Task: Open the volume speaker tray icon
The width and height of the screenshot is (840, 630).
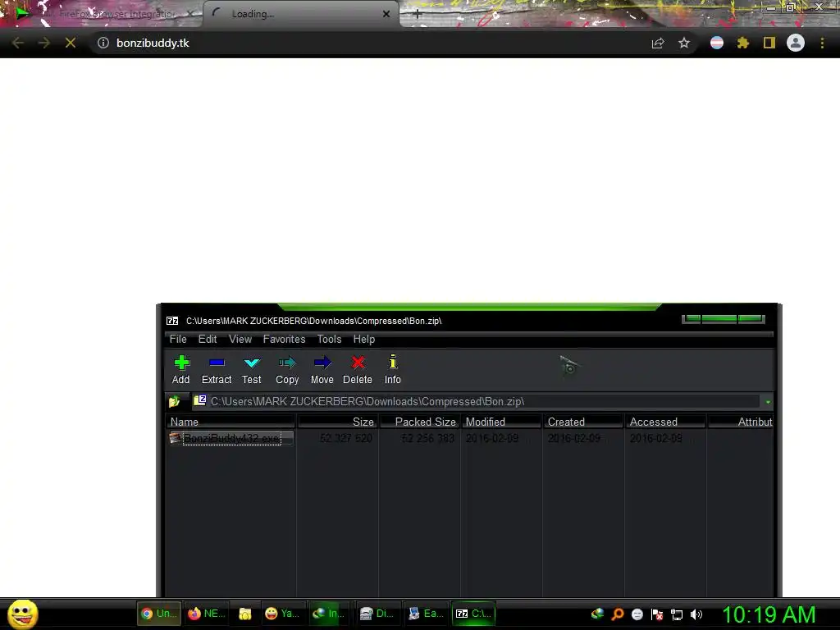Action: tap(696, 614)
